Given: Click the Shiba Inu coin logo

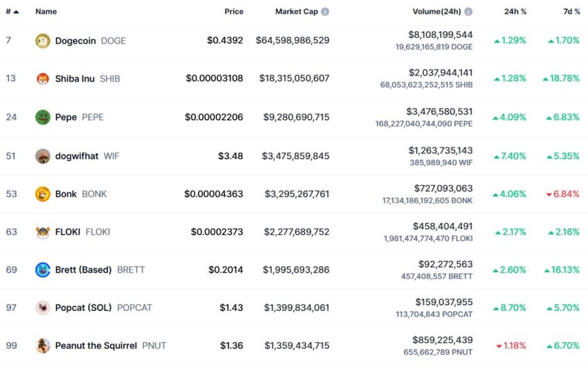Looking at the screenshot, I should tap(43, 79).
